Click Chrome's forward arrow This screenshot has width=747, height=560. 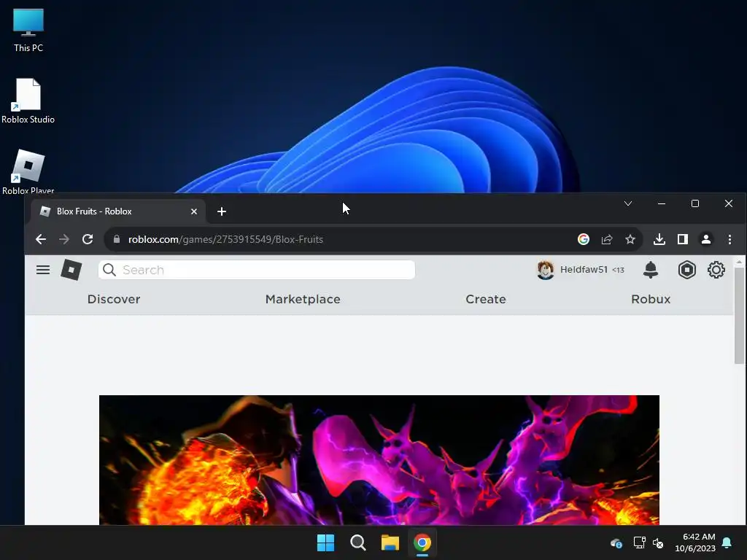(x=64, y=239)
